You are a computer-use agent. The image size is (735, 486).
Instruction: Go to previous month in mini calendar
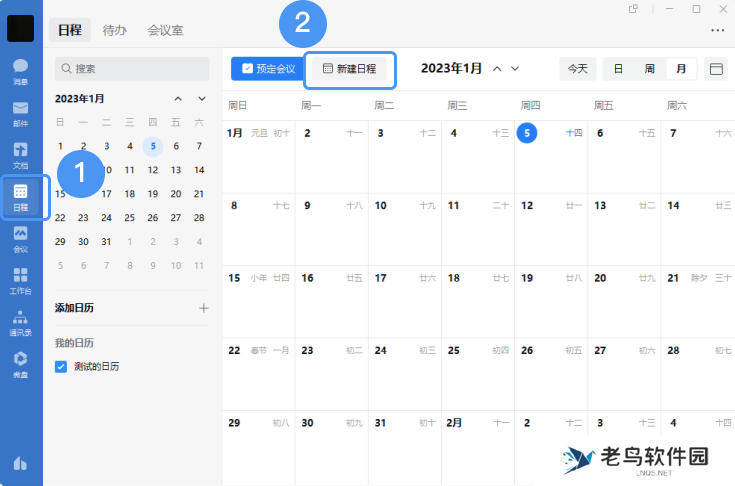click(178, 98)
